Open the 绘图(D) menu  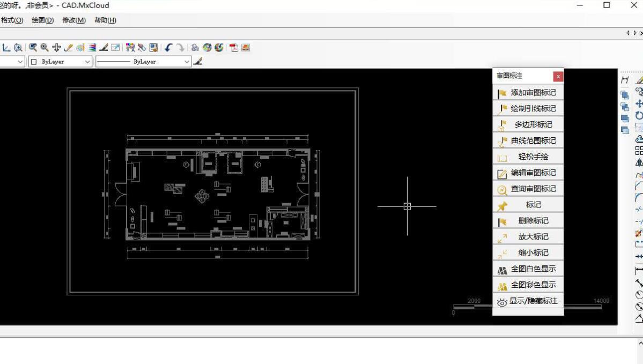[x=42, y=20]
